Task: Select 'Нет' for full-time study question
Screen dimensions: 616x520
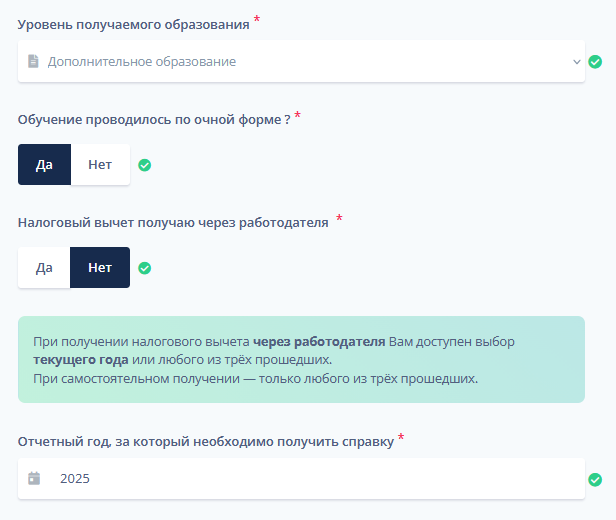Action: pyautogui.click(x=100, y=165)
